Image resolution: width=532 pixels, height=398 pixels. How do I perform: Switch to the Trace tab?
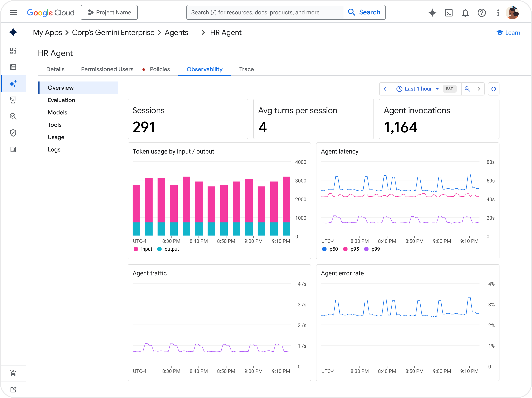pyautogui.click(x=246, y=69)
